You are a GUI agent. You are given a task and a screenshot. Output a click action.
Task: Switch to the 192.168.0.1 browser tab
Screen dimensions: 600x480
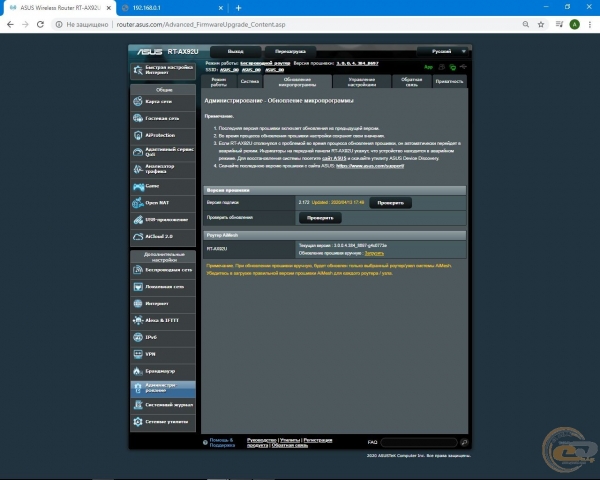pos(172,8)
